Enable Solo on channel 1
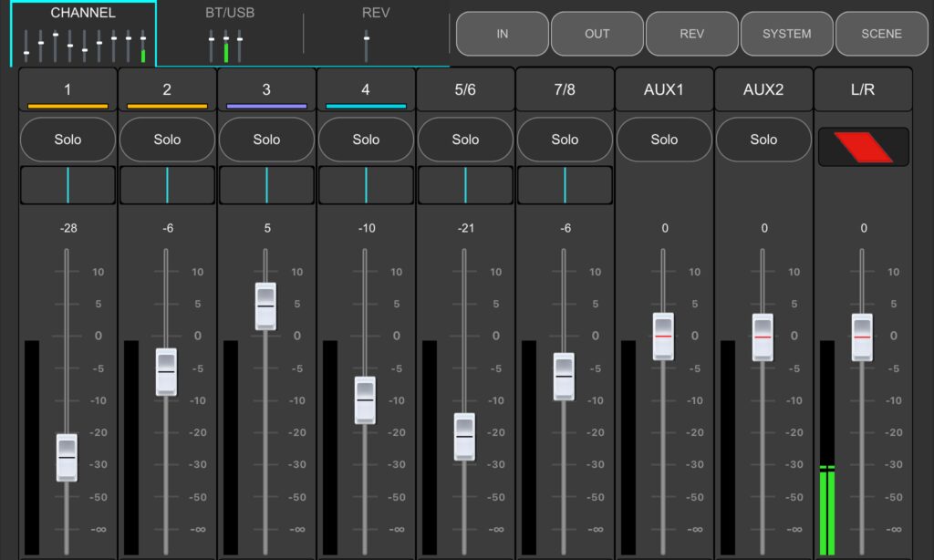Viewport: 934px width, 560px height. click(67, 139)
